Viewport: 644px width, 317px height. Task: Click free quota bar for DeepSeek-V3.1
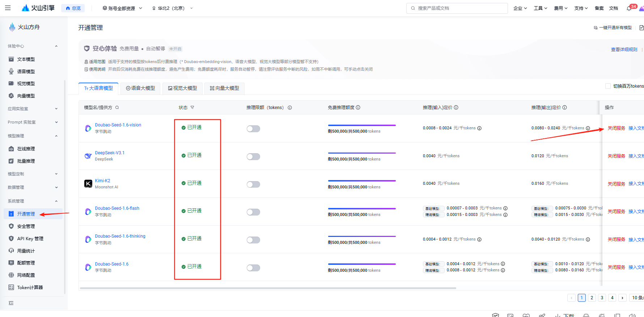(362, 153)
